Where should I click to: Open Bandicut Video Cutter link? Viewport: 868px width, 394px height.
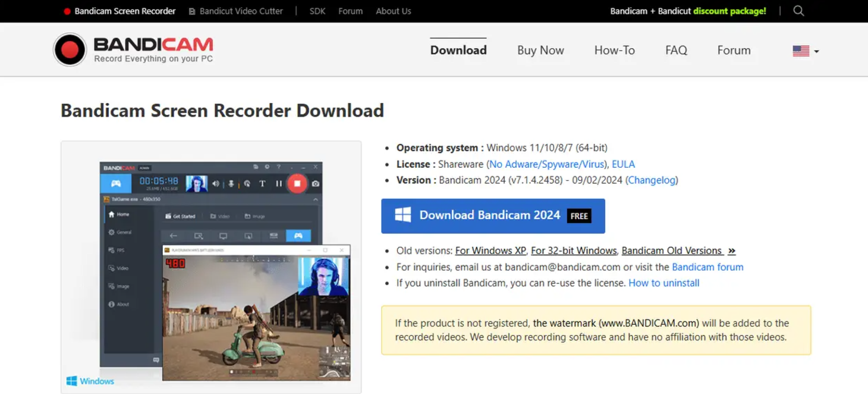point(235,11)
